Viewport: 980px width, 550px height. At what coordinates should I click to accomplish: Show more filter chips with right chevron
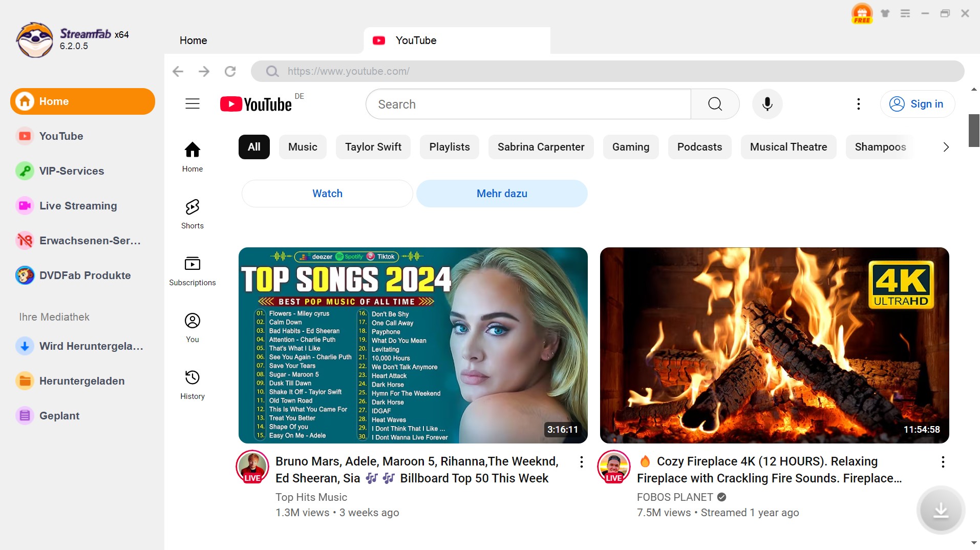click(x=946, y=147)
